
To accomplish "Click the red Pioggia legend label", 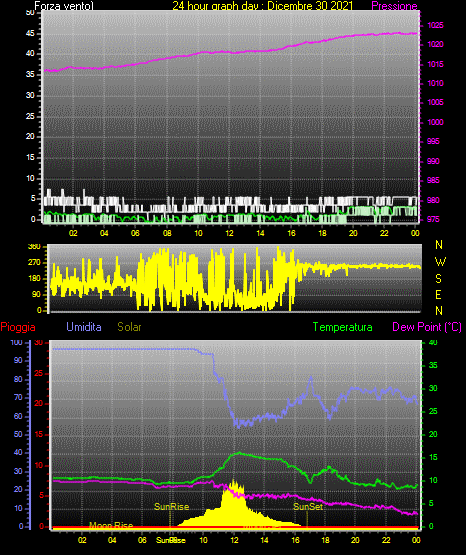I will [18, 327].
